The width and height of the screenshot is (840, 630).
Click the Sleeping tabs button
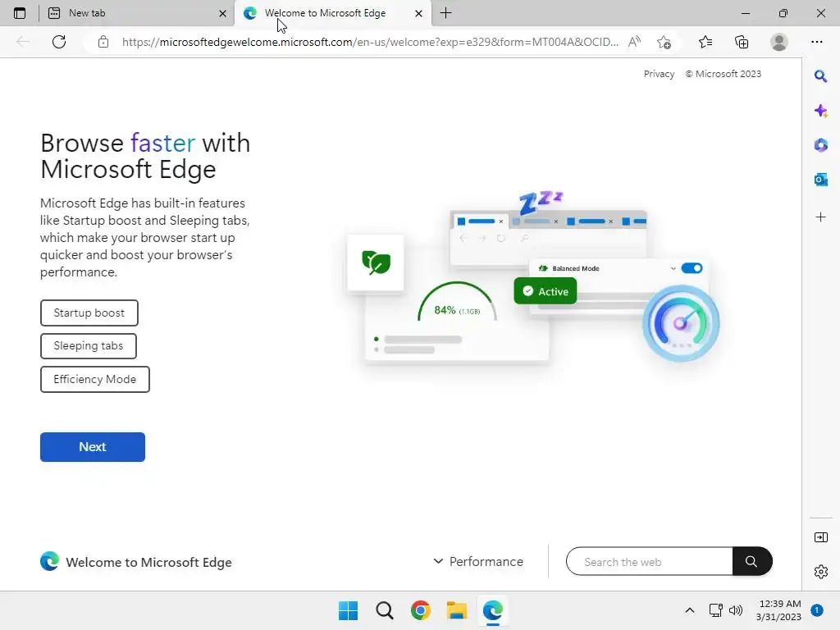click(x=89, y=346)
